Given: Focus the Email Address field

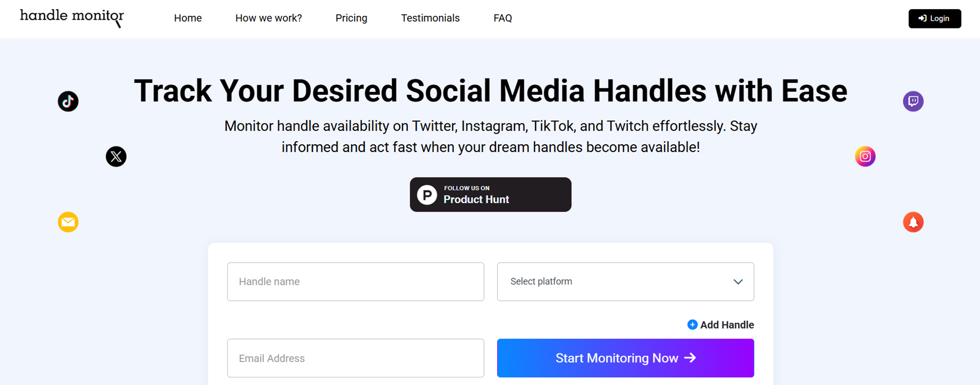Looking at the screenshot, I should (355, 358).
